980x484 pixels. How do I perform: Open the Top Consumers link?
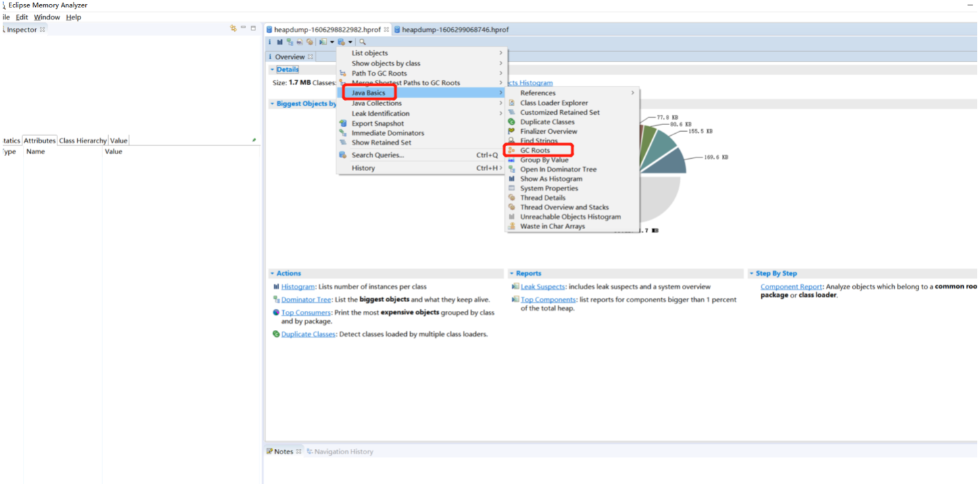point(306,313)
